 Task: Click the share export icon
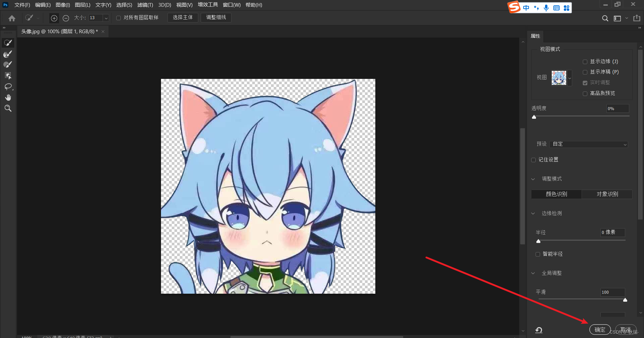(637, 18)
